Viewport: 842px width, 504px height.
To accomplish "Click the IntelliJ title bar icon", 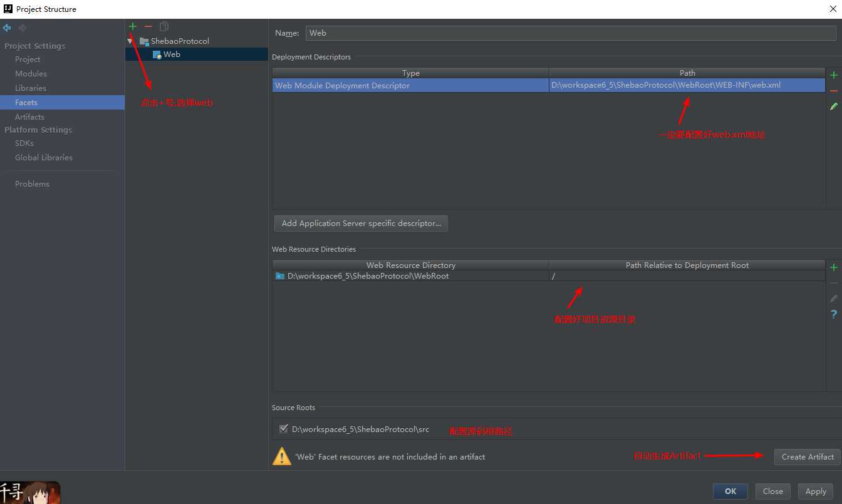I will (x=8, y=9).
